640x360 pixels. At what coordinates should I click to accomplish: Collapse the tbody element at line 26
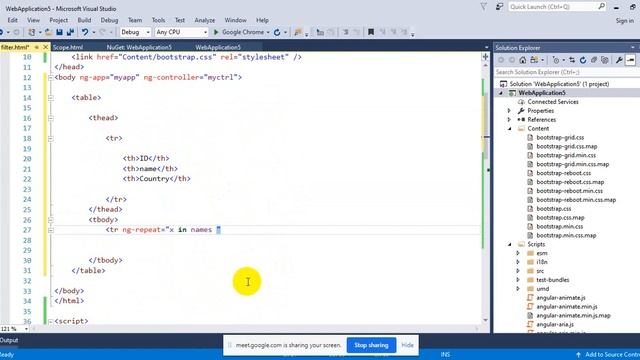point(51,220)
